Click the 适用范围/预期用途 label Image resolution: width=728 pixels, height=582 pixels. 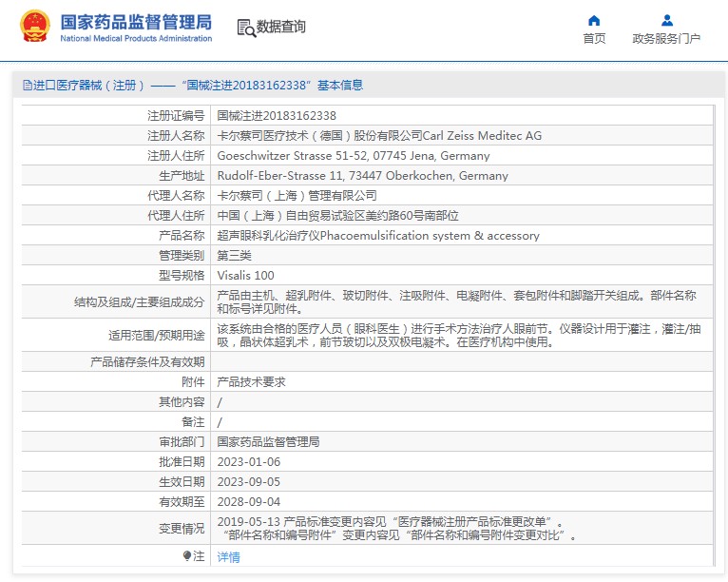(157, 336)
